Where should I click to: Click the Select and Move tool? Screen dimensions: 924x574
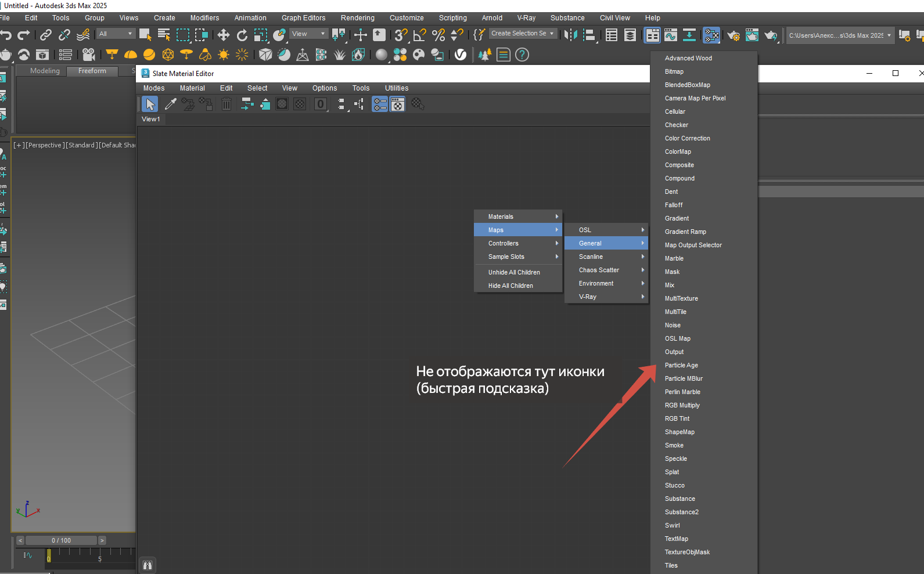tap(224, 35)
